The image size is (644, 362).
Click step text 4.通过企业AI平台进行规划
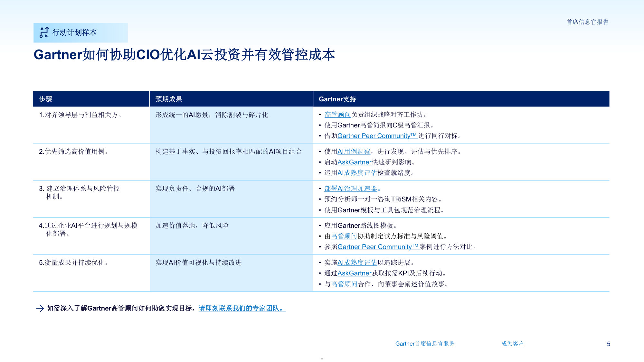tap(88, 229)
